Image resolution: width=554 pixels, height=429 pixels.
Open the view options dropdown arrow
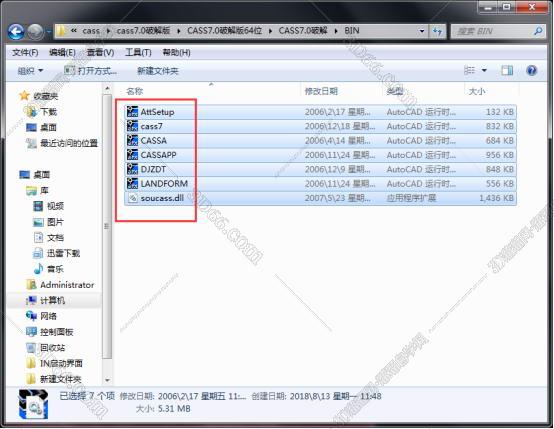click(x=484, y=71)
